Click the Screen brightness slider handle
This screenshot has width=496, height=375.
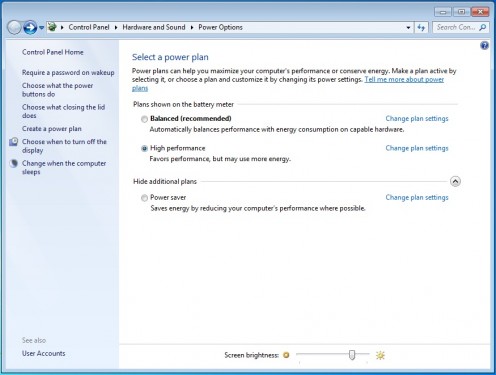pos(352,355)
